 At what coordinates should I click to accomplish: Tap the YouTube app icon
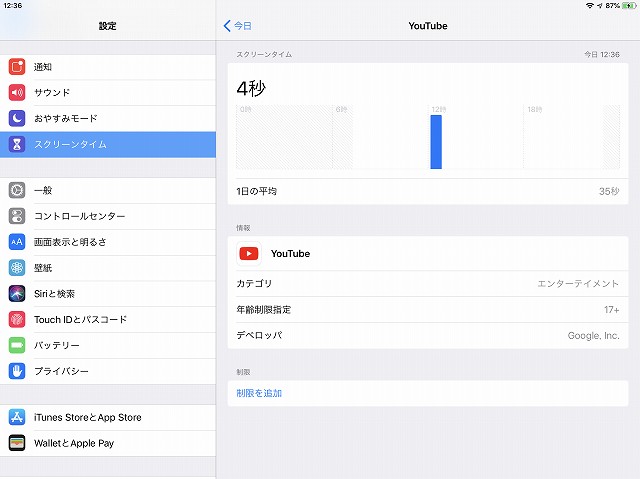(249, 254)
